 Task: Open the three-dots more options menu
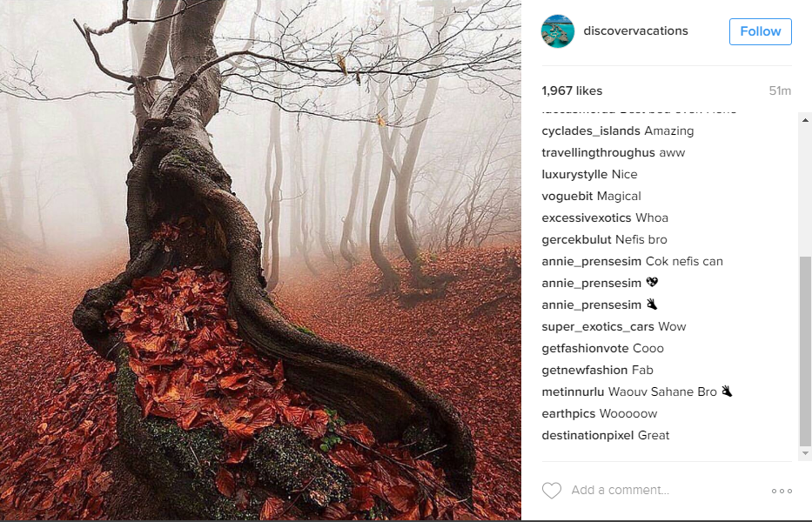pyautogui.click(x=782, y=491)
